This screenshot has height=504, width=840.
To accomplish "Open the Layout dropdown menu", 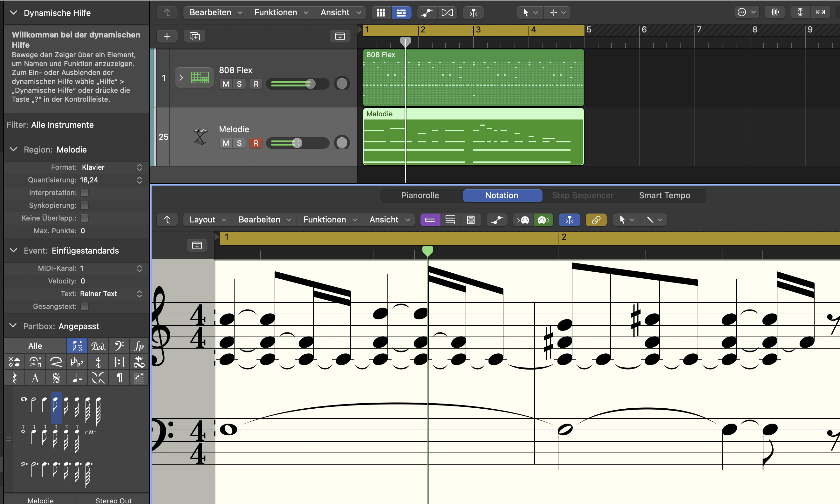I will coord(207,220).
